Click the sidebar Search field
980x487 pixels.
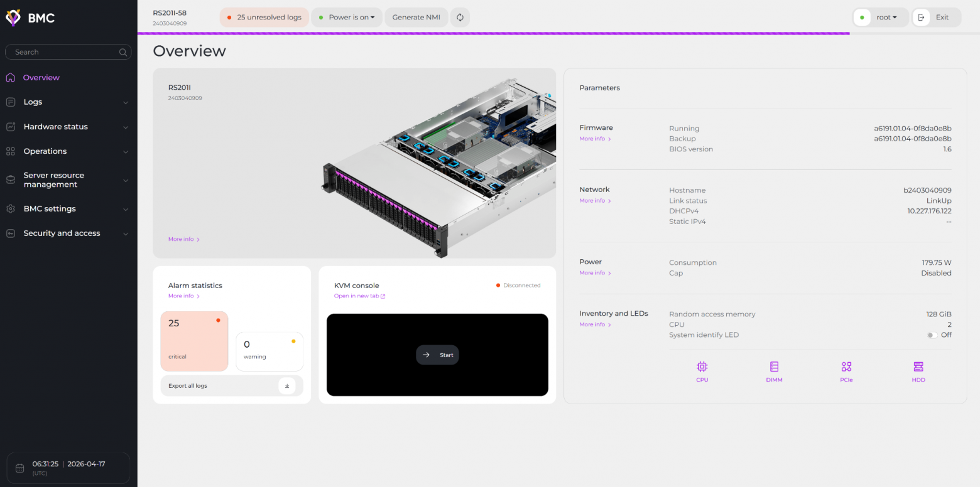68,52
